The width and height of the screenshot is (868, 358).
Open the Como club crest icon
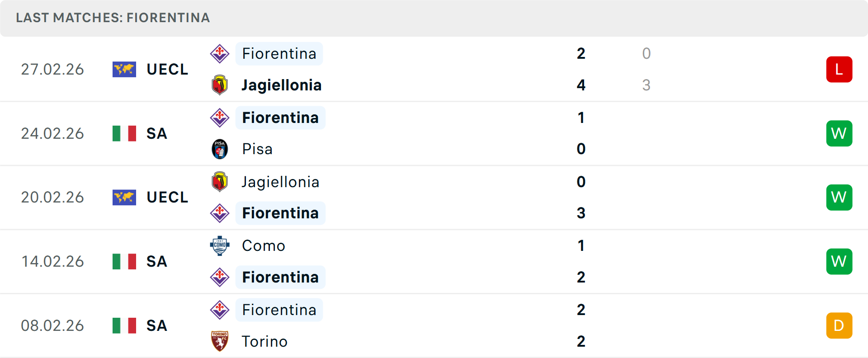[220, 246]
